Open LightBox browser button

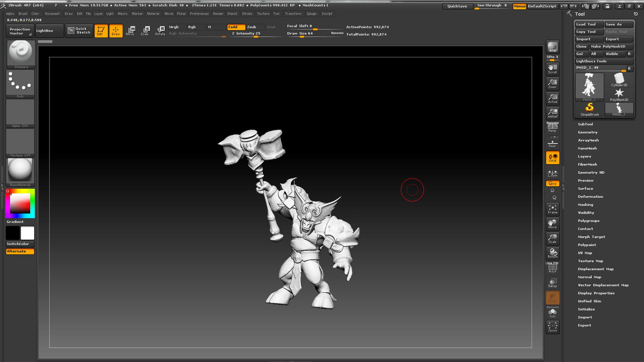tap(49, 31)
